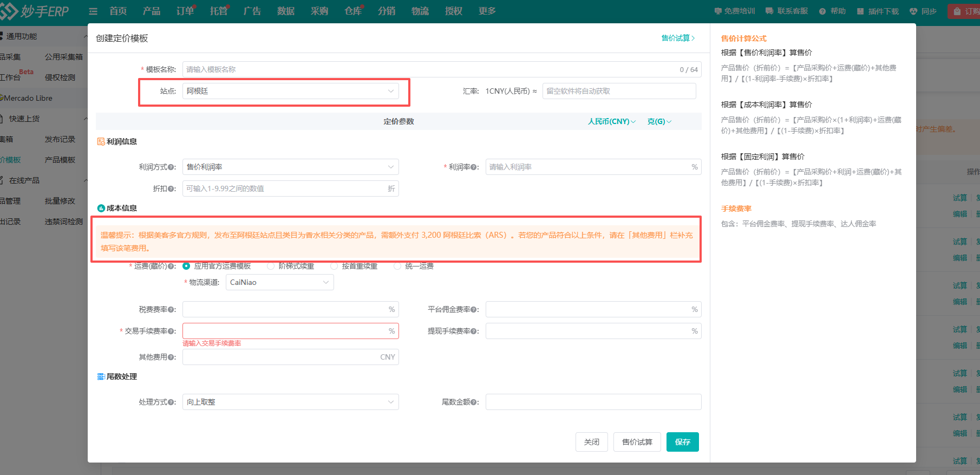Click the help icon beside 尾数金额
The width and height of the screenshot is (980, 475).
pyautogui.click(x=474, y=402)
